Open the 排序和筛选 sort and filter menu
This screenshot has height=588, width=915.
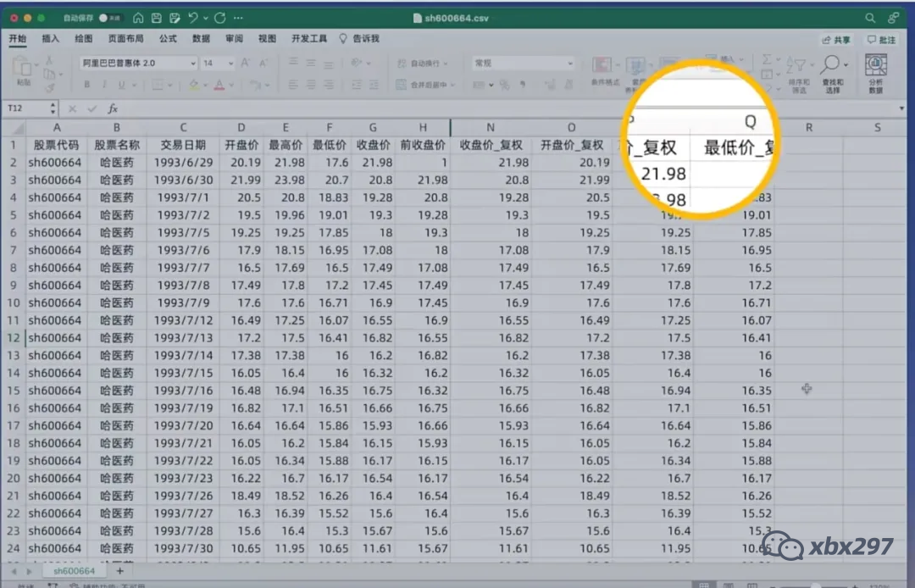pyautogui.click(x=798, y=73)
